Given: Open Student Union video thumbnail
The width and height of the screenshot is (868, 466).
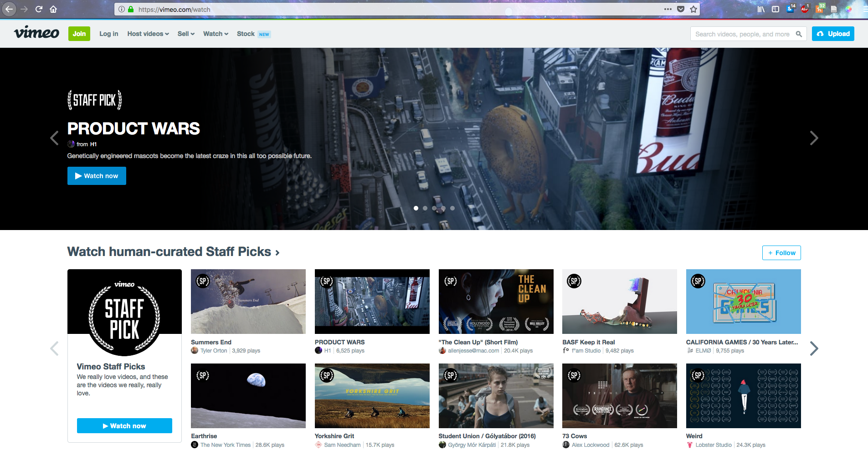Looking at the screenshot, I should [x=496, y=396].
